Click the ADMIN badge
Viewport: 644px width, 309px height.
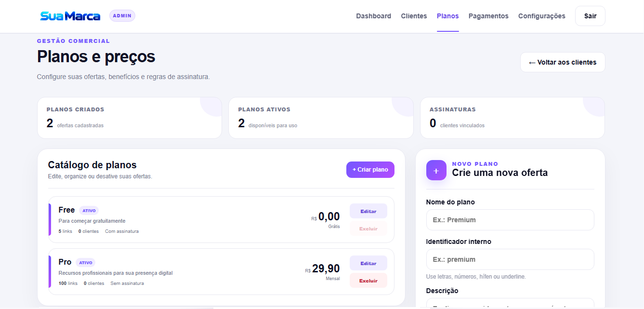click(122, 16)
